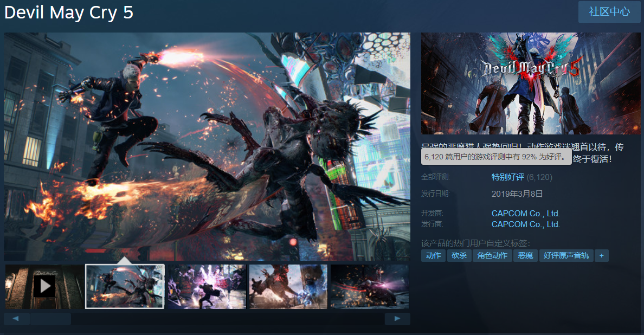Select the 动作 tag
Viewport: 644px width, 335px height.
click(433, 255)
